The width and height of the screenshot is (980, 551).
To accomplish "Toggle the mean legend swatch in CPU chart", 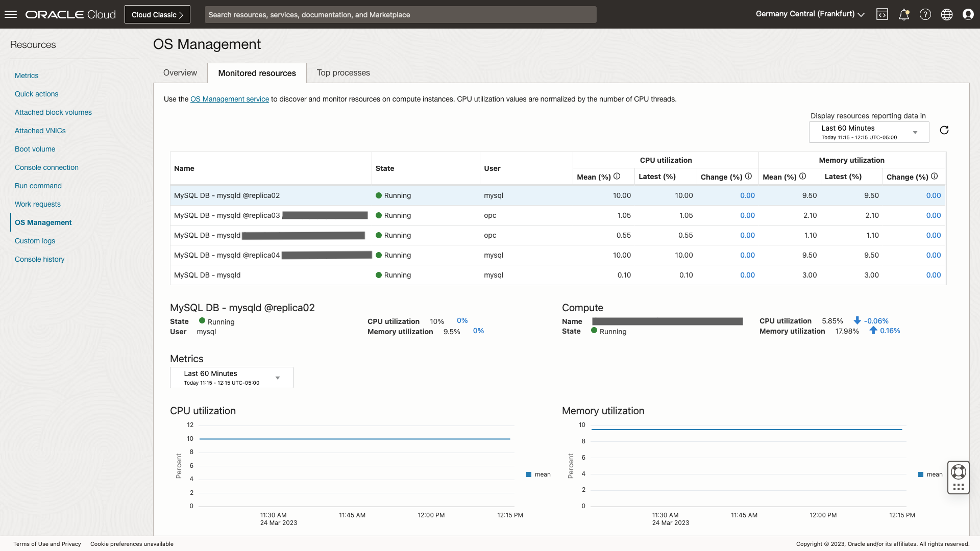I will coord(529,474).
